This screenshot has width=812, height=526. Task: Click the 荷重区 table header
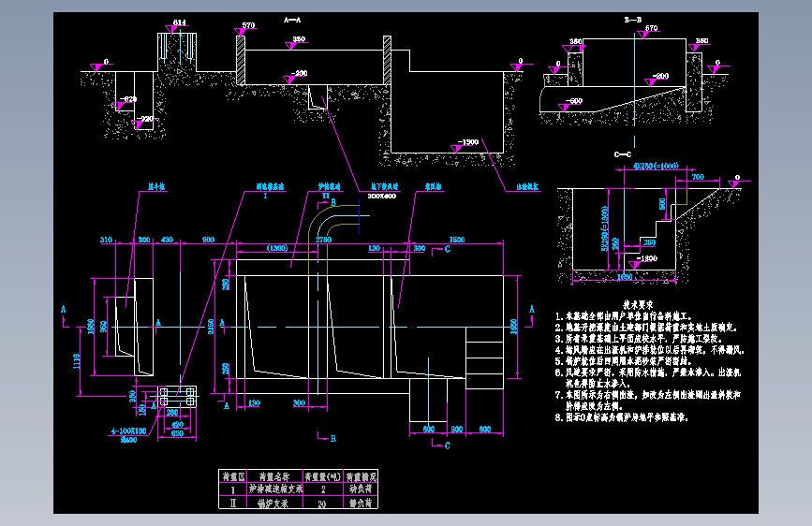pyautogui.click(x=233, y=476)
